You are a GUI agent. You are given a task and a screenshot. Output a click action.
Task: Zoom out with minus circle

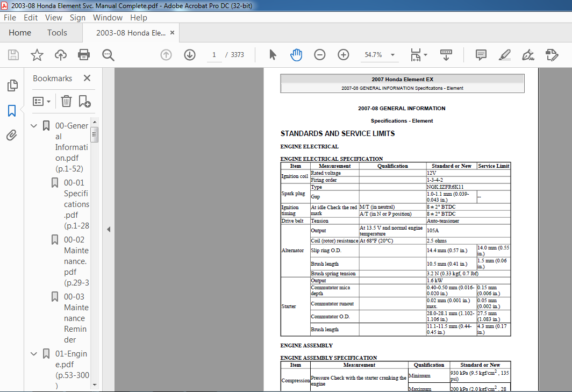click(x=319, y=55)
